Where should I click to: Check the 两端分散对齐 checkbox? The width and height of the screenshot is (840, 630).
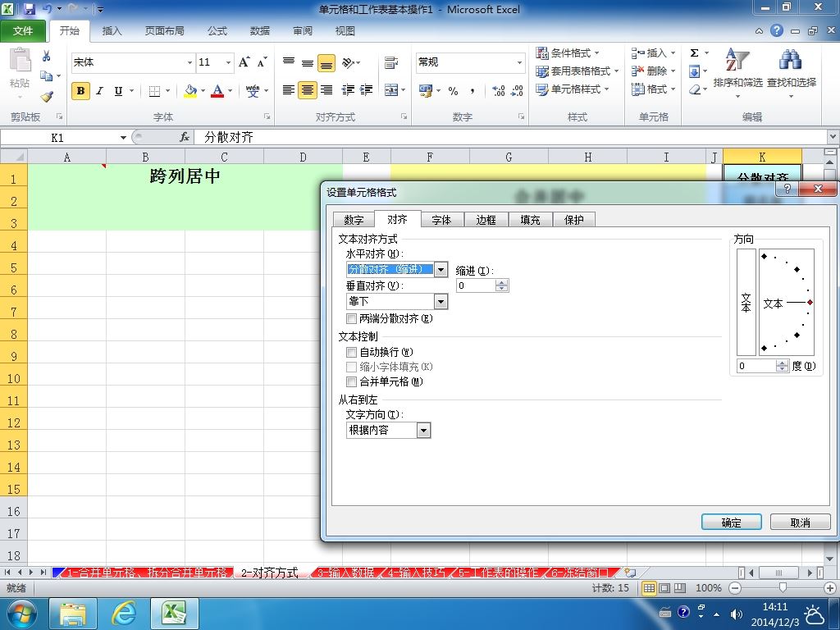tap(351, 319)
